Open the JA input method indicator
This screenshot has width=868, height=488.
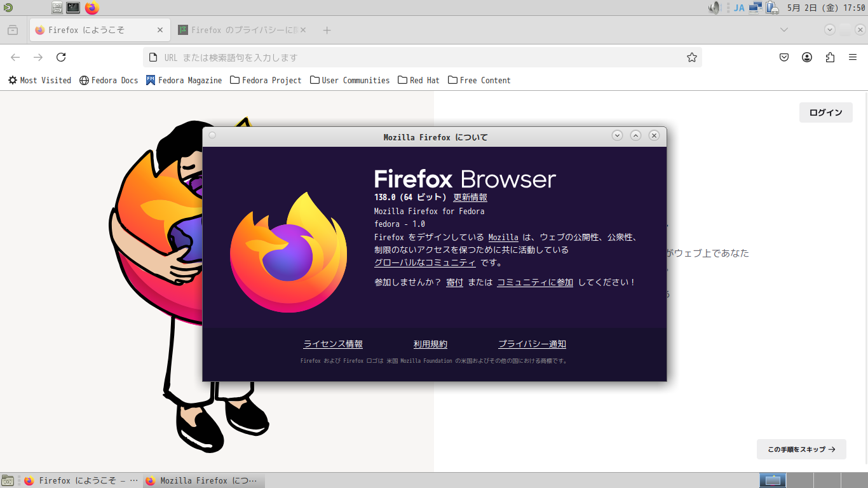(739, 8)
